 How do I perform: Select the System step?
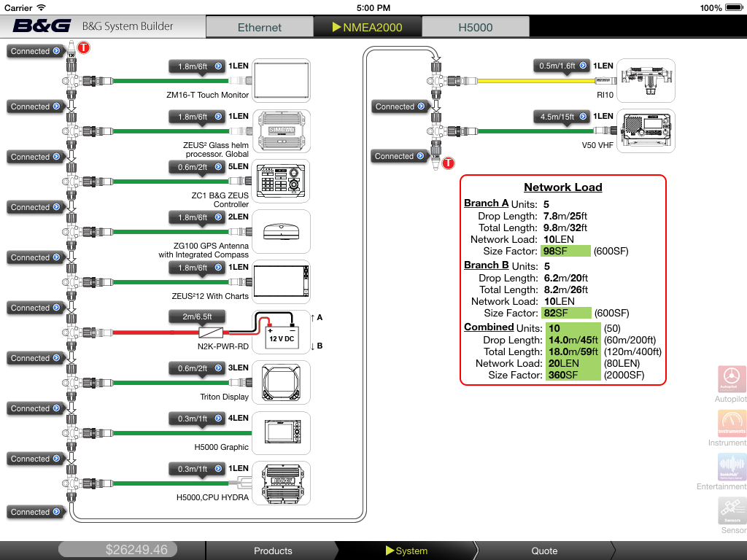click(406, 551)
